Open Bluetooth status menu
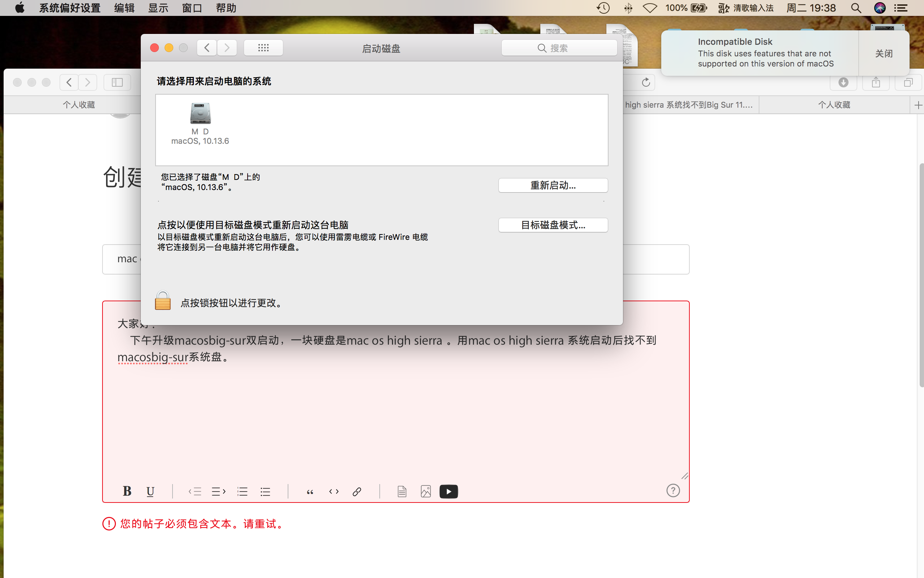The width and height of the screenshot is (924, 578). 628,8
